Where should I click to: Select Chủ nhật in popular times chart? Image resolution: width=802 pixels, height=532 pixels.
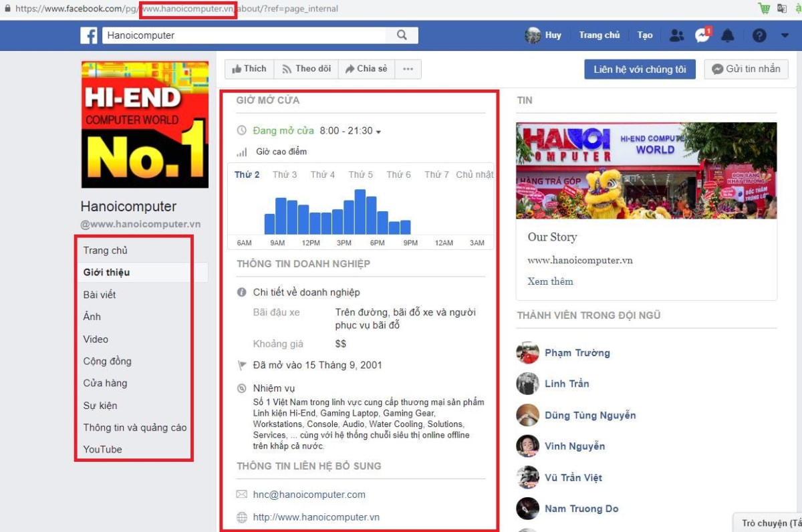tap(475, 174)
